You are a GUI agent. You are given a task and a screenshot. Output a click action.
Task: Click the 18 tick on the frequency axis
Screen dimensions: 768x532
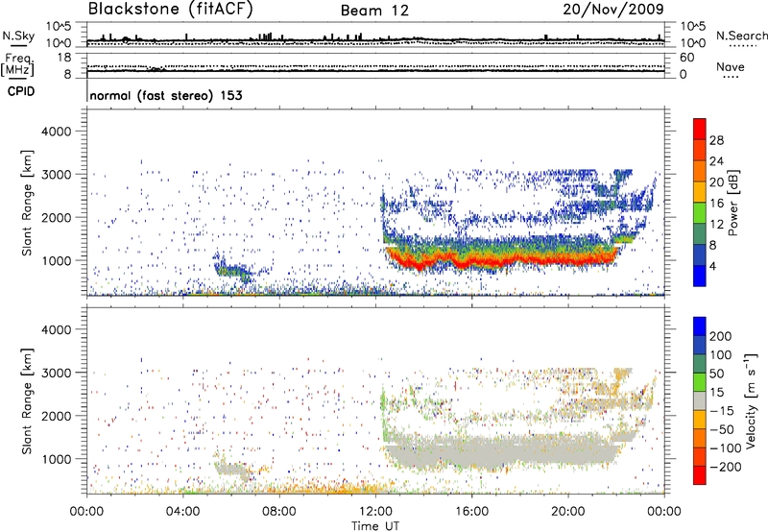(64, 58)
